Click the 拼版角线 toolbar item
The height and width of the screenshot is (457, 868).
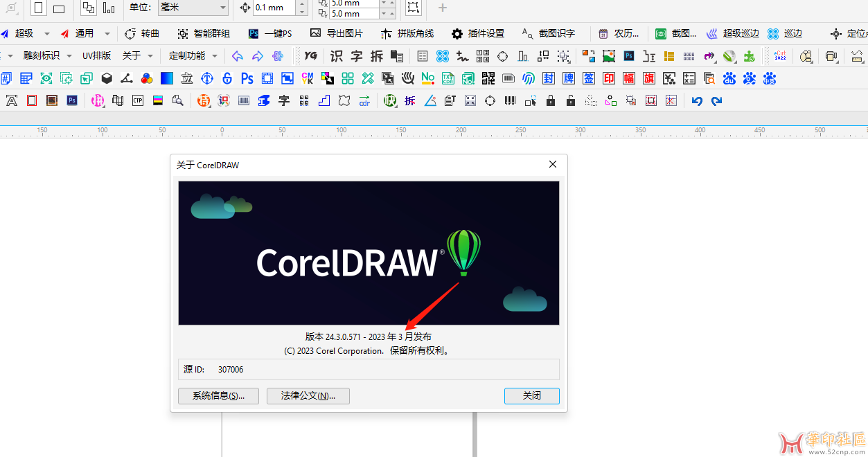point(407,33)
